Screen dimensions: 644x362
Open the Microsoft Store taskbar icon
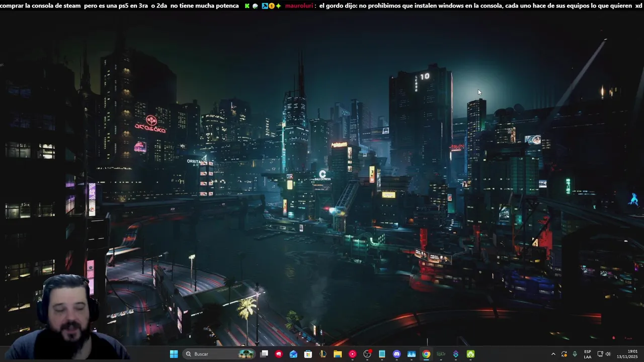point(308,354)
